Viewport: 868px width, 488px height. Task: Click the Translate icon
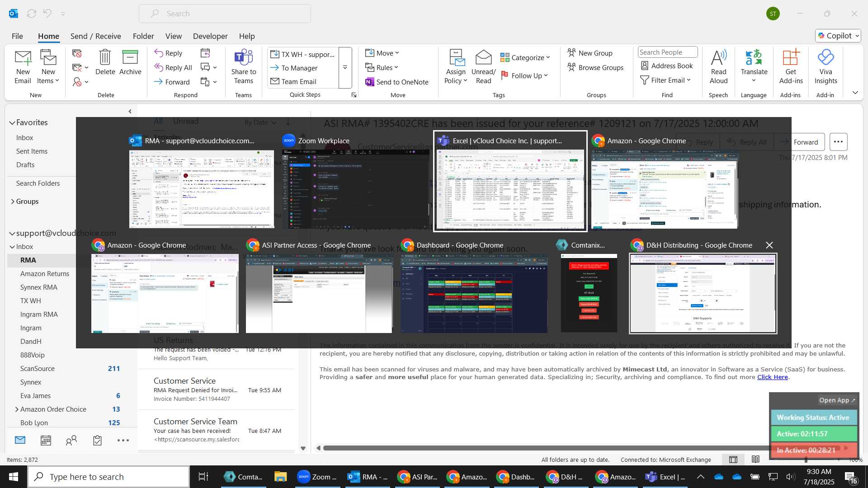point(754,67)
